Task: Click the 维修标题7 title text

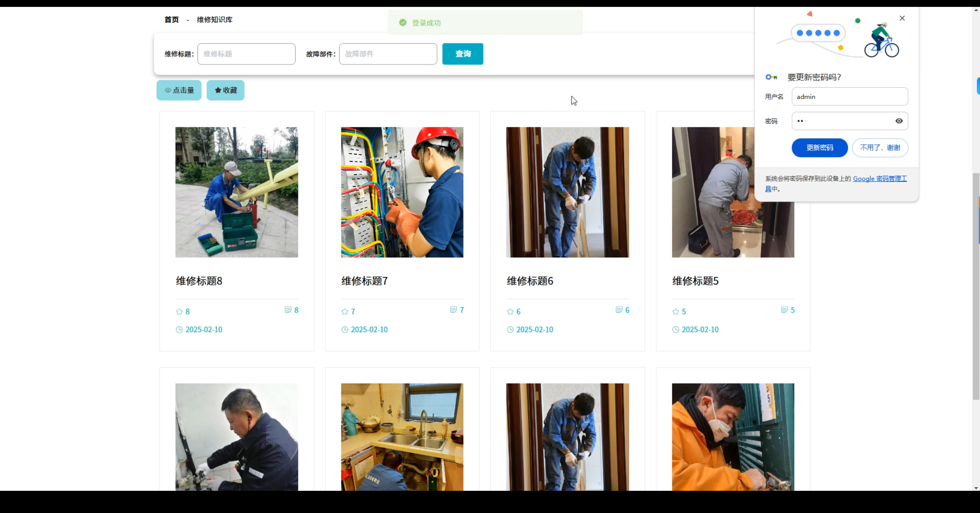Action: [364, 281]
